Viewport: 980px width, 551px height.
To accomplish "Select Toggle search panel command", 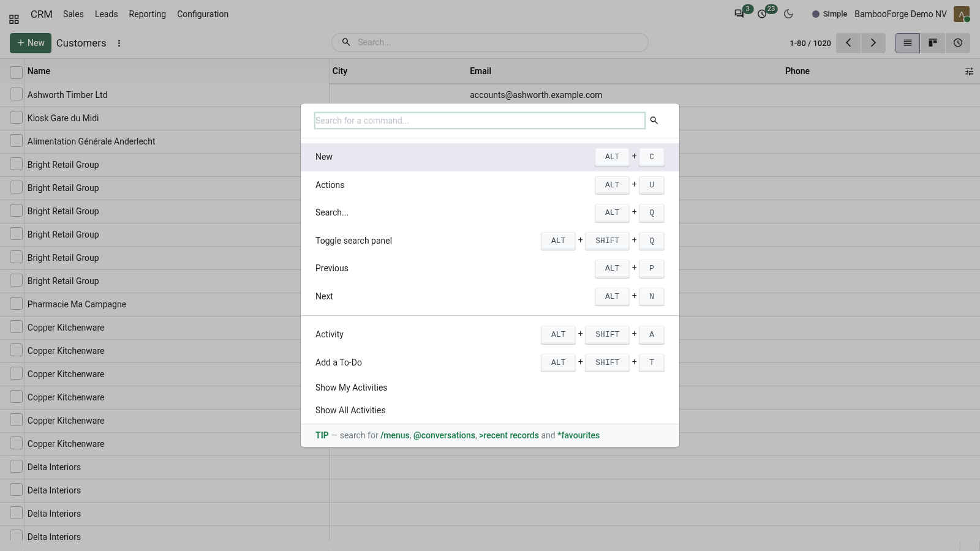I will point(490,241).
